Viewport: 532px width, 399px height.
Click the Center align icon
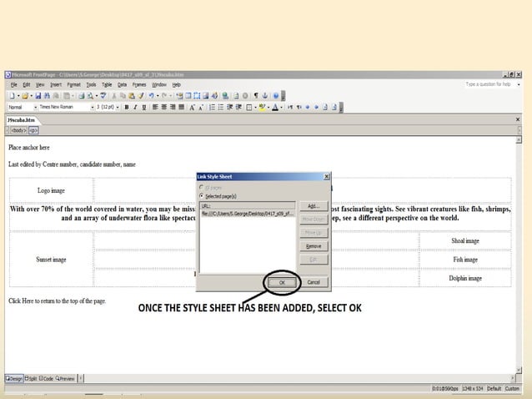point(163,108)
